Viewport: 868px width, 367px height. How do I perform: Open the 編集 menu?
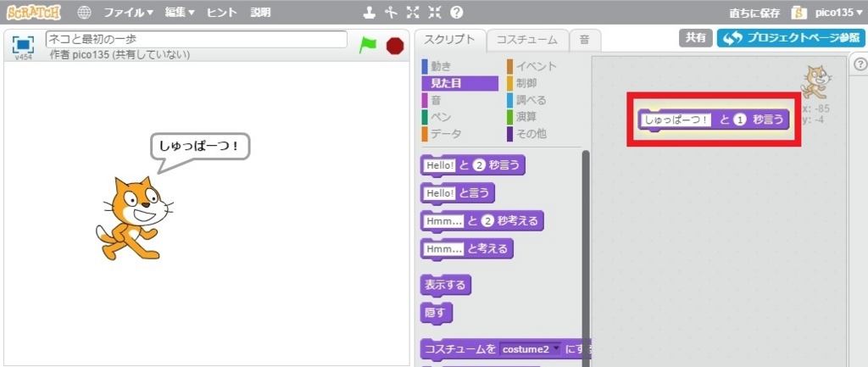[x=180, y=12]
